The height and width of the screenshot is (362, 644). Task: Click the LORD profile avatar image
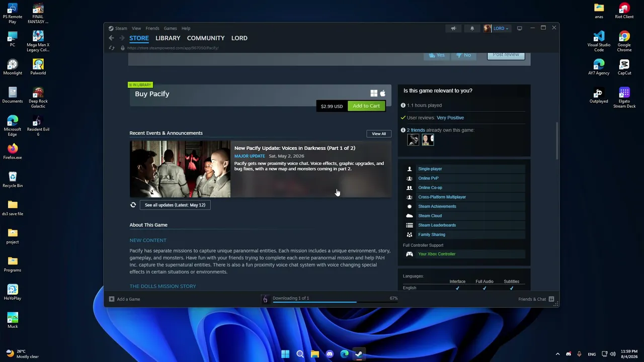(487, 28)
